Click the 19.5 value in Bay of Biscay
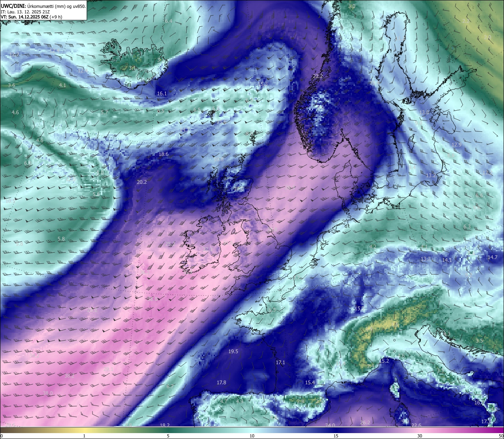 (x=233, y=352)
